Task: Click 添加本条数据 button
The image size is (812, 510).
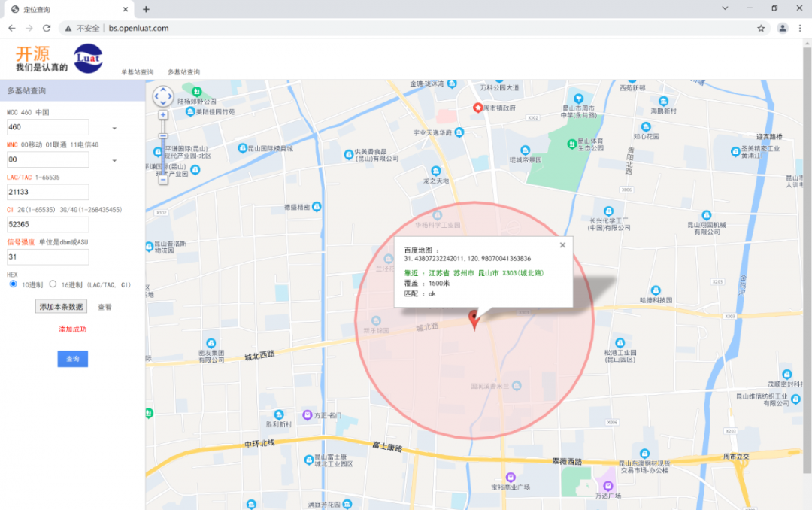Action: pyautogui.click(x=61, y=306)
